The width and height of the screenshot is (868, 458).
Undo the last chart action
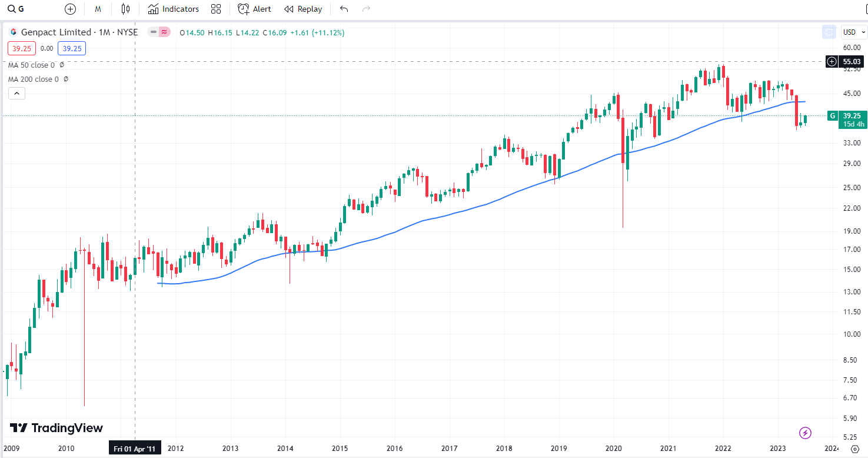[x=344, y=9]
